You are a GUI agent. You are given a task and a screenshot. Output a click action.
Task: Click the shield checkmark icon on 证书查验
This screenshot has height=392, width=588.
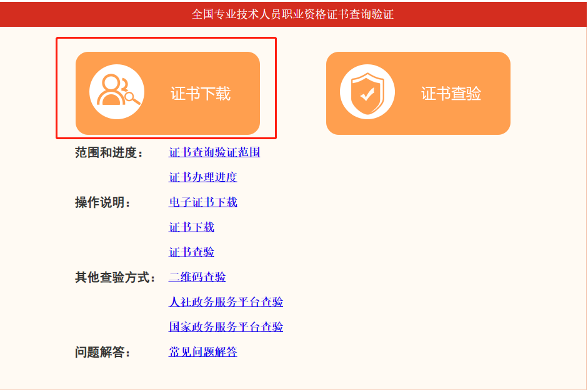tap(367, 92)
